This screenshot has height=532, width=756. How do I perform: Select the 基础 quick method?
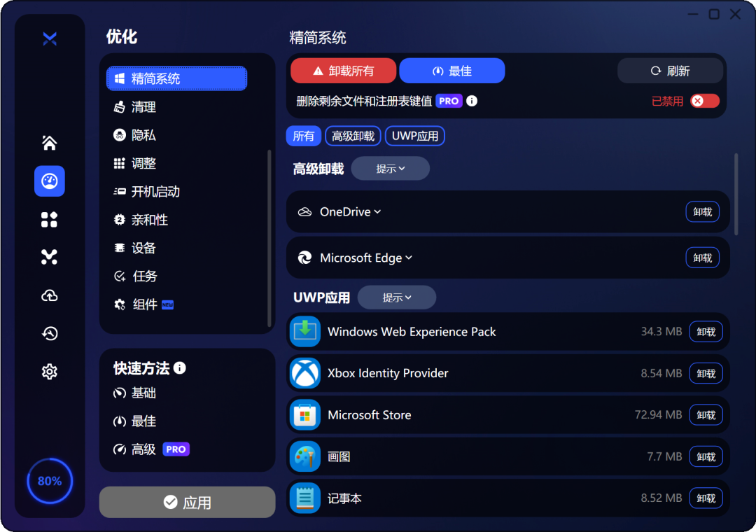pos(134,393)
